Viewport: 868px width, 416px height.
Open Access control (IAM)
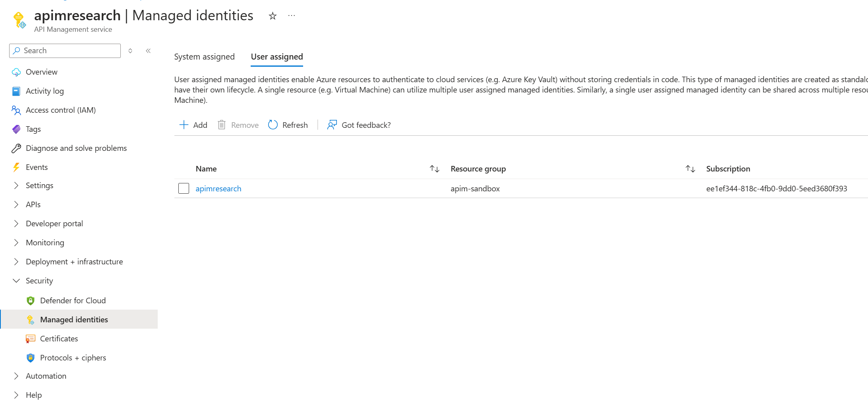[x=60, y=110]
